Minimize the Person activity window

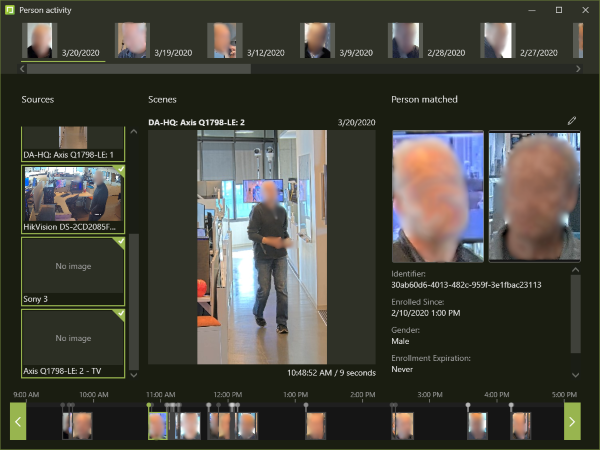click(x=532, y=10)
